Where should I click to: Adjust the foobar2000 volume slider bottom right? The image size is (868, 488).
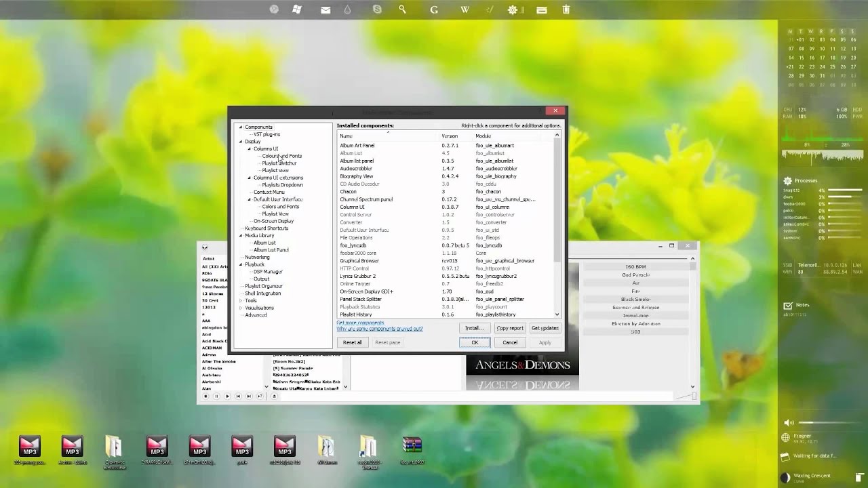coord(685,396)
